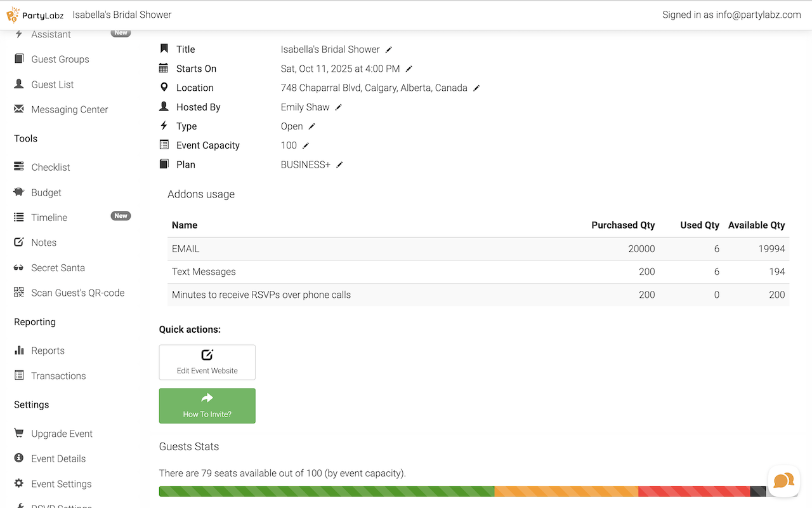Click the green How To Invite button
The height and width of the screenshot is (508, 812).
[x=207, y=406]
